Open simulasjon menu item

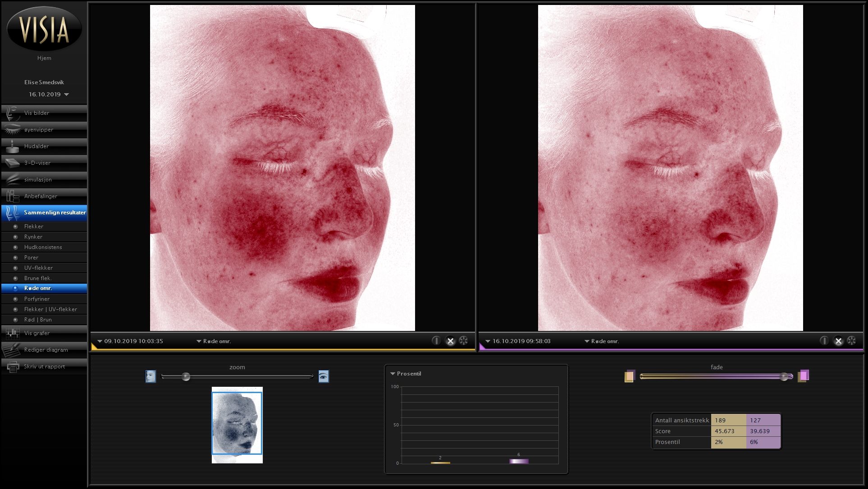click(44, 180)
